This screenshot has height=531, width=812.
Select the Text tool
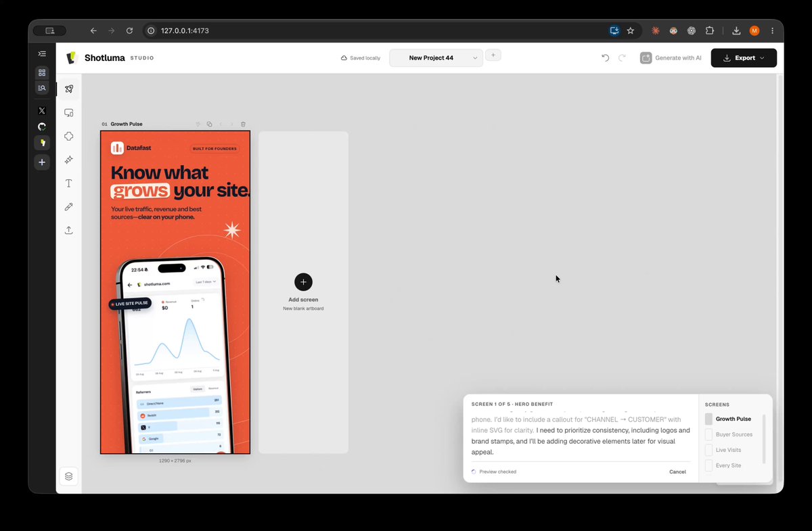(68, 183)
